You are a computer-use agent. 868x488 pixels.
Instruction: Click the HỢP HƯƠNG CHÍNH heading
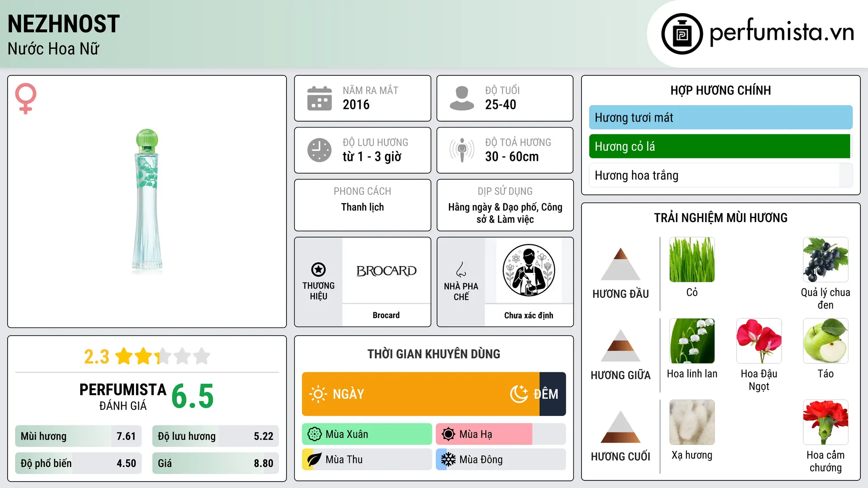[721, 90]
